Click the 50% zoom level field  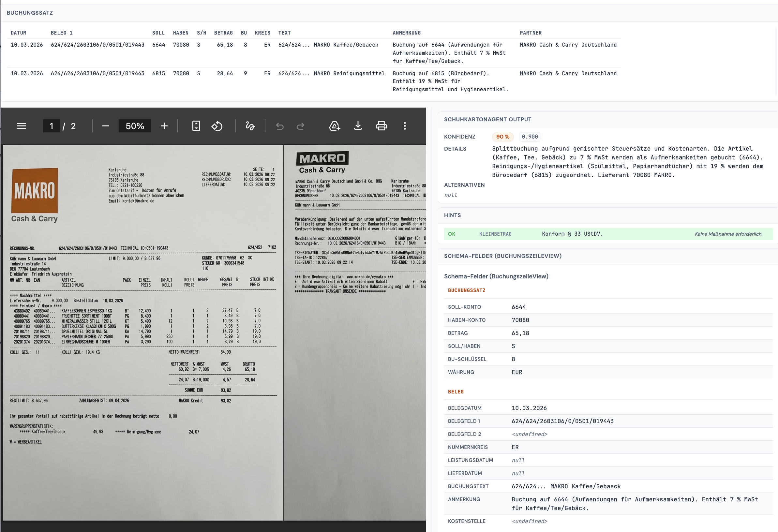pos(135,126)
